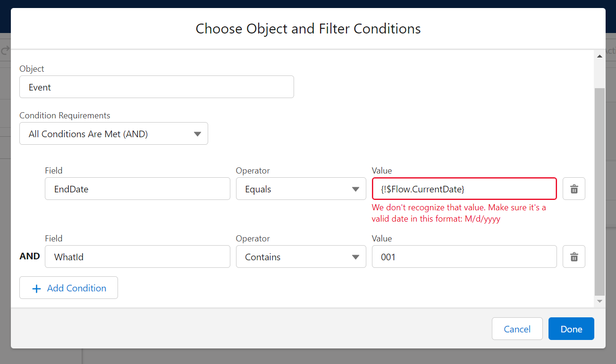
Task: Click the AND label beside WhatId row
Action: [30, 257]
